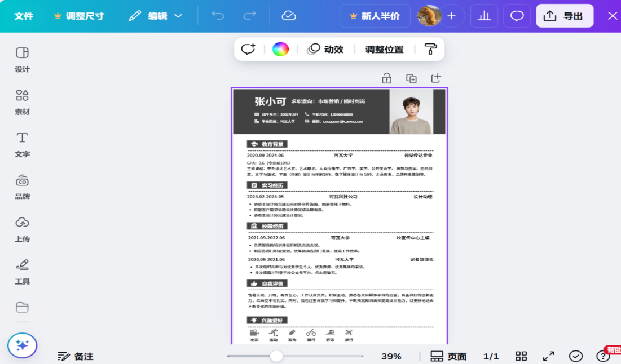The width and height of the screenshot is (621, 364).
Task: Expand the 编辑 mode dropdown
Action: pyautogui.click(x=156, y=16)
